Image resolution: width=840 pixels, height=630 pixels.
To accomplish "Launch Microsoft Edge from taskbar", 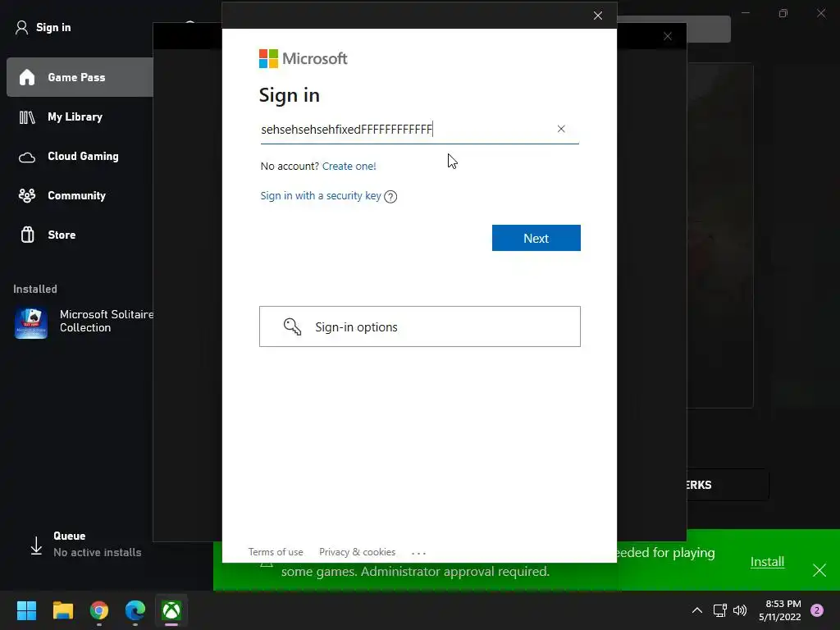I will pyautogui.click(x=135, y=610).
